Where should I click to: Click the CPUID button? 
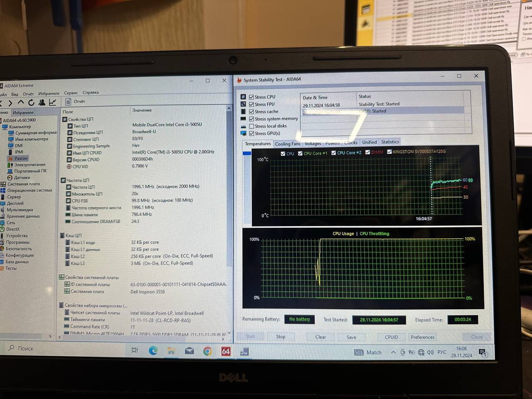391,337
